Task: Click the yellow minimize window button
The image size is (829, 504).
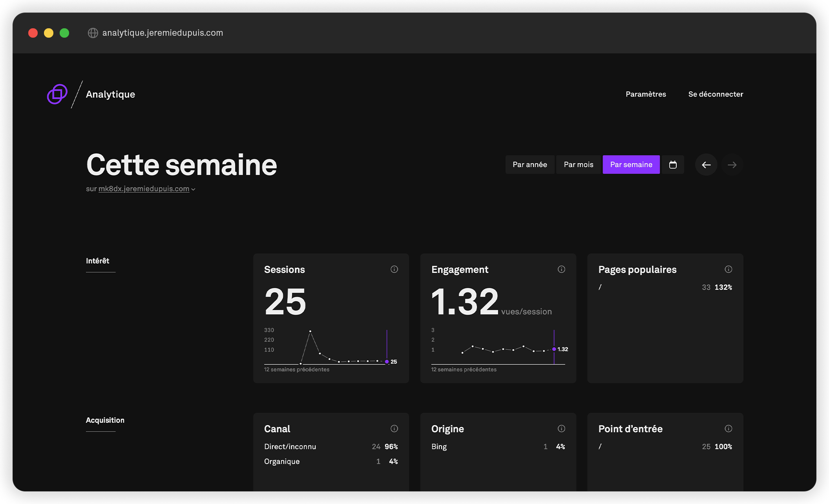Action: (x=49, y=33)
